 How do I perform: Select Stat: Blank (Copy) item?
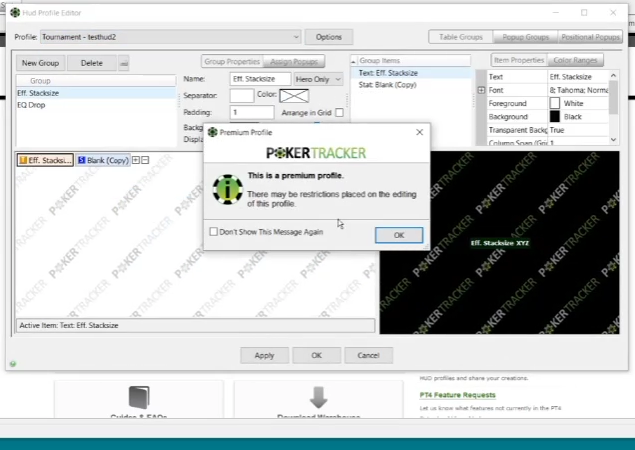411,85
